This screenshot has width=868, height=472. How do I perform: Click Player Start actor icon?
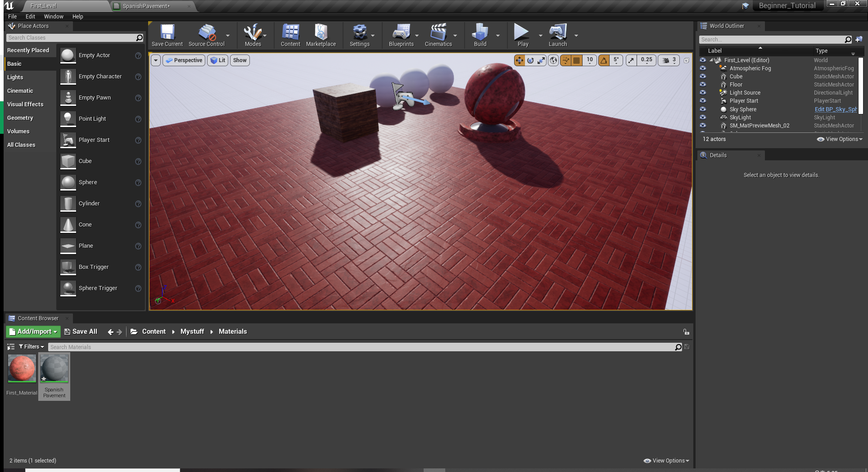click(x=68, y=140)
